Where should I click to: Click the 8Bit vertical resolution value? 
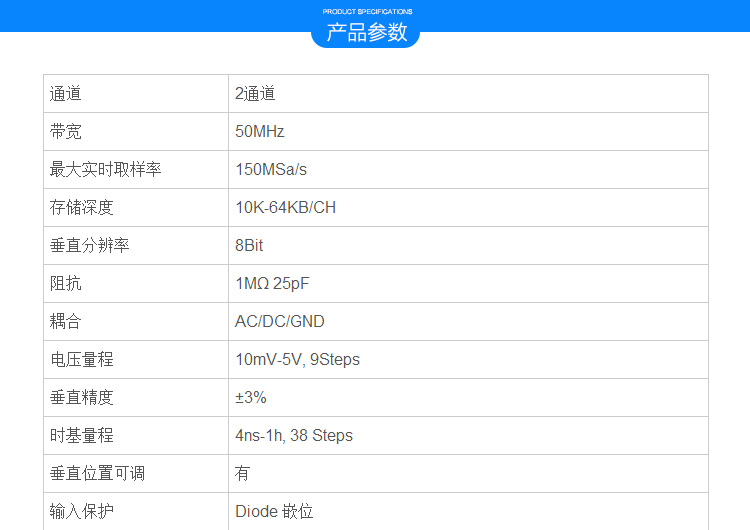coord(249,246)
